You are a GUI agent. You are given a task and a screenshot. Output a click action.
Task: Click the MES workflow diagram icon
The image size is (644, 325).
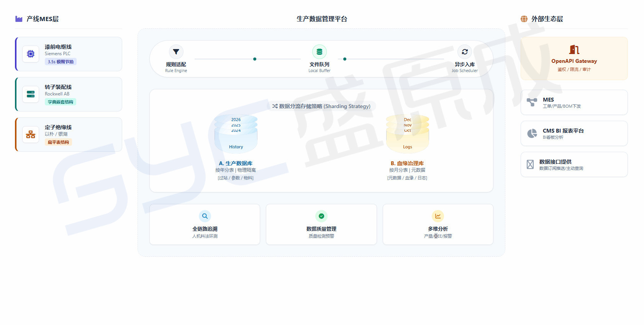(x=532, y=102)
